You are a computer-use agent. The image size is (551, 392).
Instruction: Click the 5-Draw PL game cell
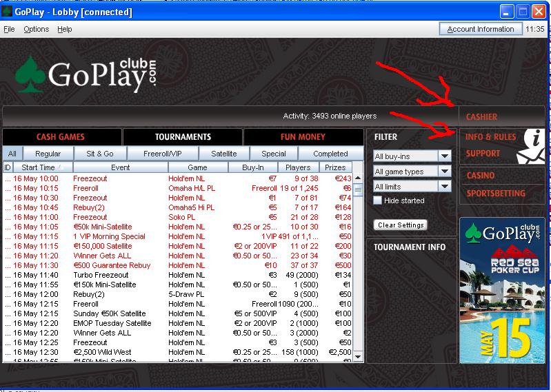click(x=186, y=294)
